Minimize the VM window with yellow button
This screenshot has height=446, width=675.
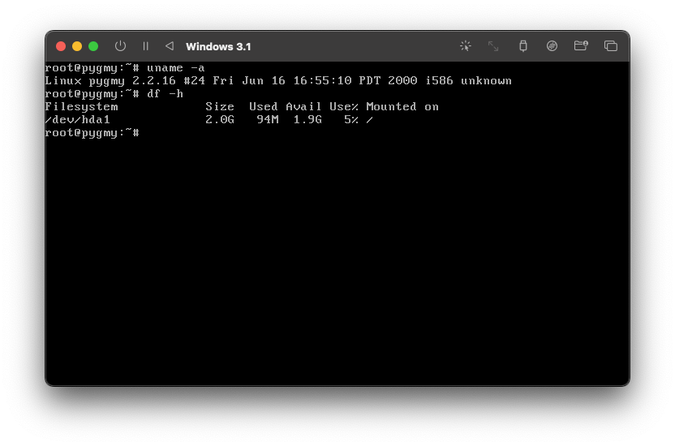pyautogui.click(x=77, y=46)
